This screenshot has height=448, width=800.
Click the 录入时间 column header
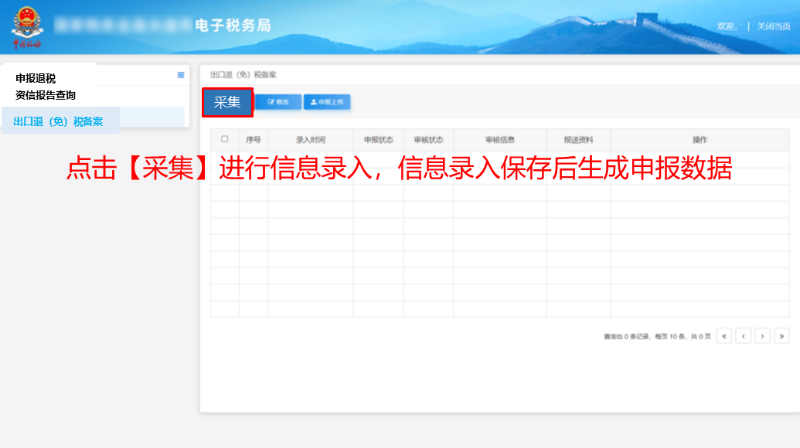pyautogui.click(x=310, y=140)
